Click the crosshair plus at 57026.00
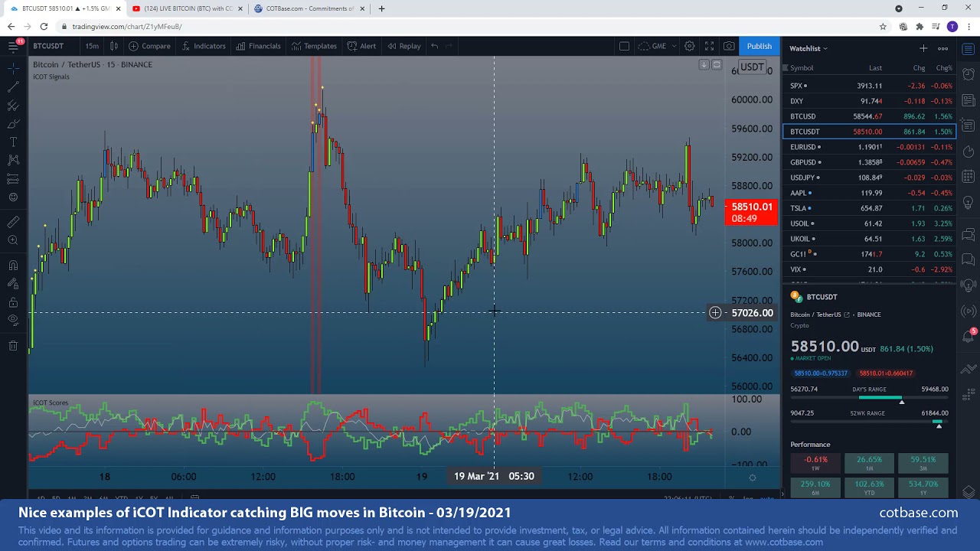This screenshot has height=551, width=980. (715, 312)
